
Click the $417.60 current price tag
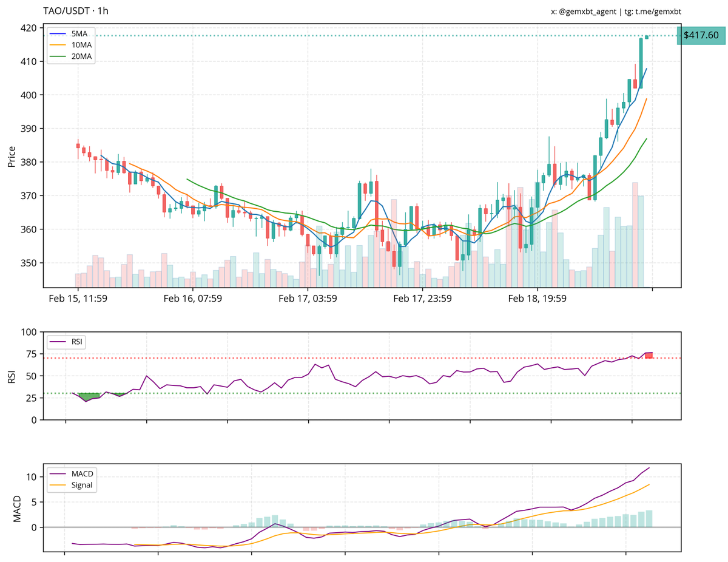701,35
